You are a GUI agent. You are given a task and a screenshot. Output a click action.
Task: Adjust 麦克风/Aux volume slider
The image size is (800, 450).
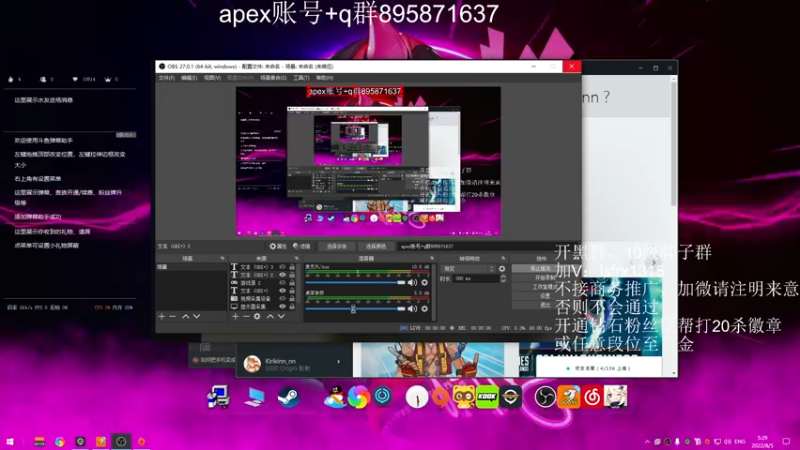click(x=355, y=282)
